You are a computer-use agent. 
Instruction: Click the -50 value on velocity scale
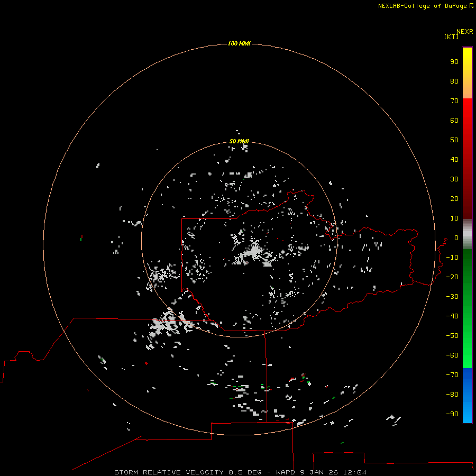452,336
